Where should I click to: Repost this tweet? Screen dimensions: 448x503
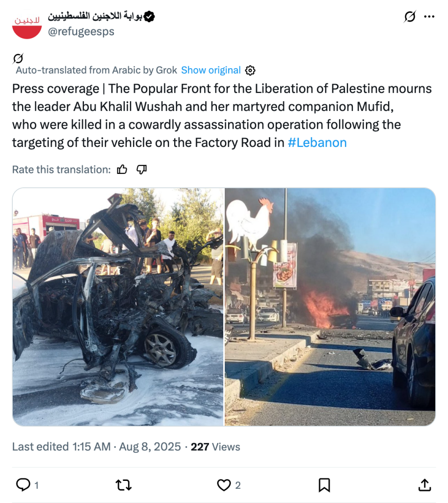coord(123,485)
